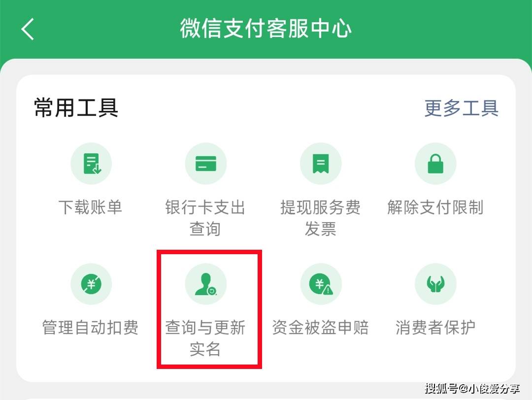Click the 常用工具 section heading
532x400 pixels.
(x=76, y=108)
